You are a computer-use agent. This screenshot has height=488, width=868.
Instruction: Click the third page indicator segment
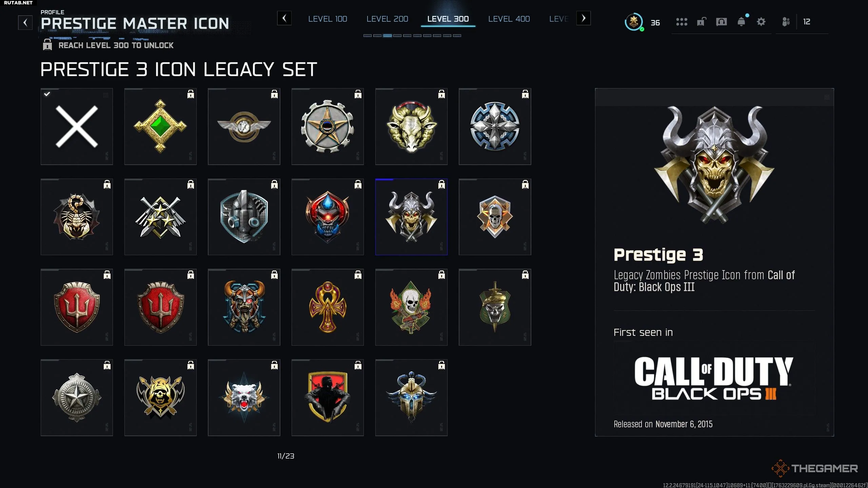388,36
